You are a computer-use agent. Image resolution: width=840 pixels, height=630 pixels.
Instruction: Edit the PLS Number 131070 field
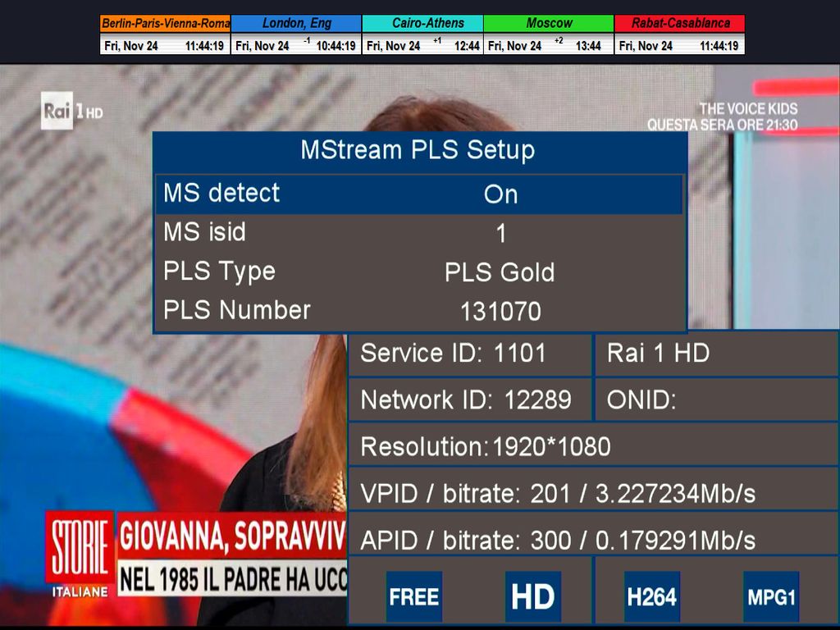pyautogui.click(x=500, y=312)
